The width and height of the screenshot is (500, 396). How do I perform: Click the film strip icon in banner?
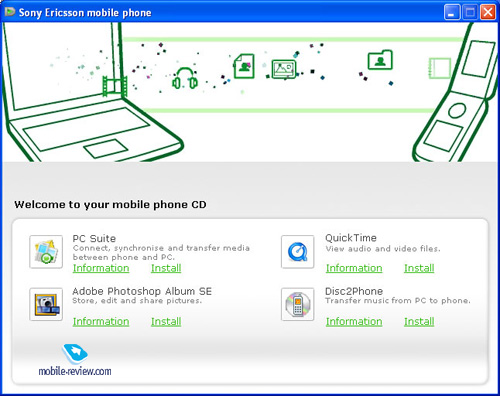click(115, 86)
